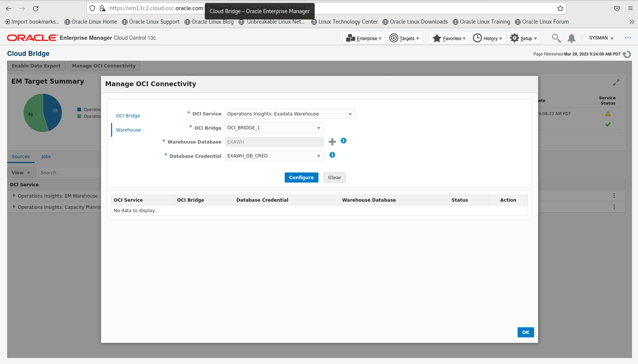Open the Favorites menu
This screenshot has width=638, height=364.
click(449, 38)
